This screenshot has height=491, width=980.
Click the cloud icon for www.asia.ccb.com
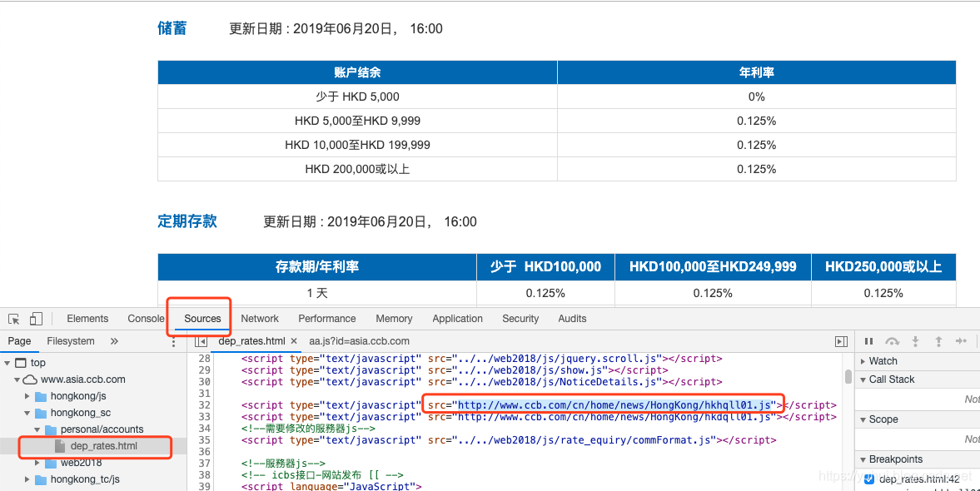pyautogui.click(x=30, y=379)
